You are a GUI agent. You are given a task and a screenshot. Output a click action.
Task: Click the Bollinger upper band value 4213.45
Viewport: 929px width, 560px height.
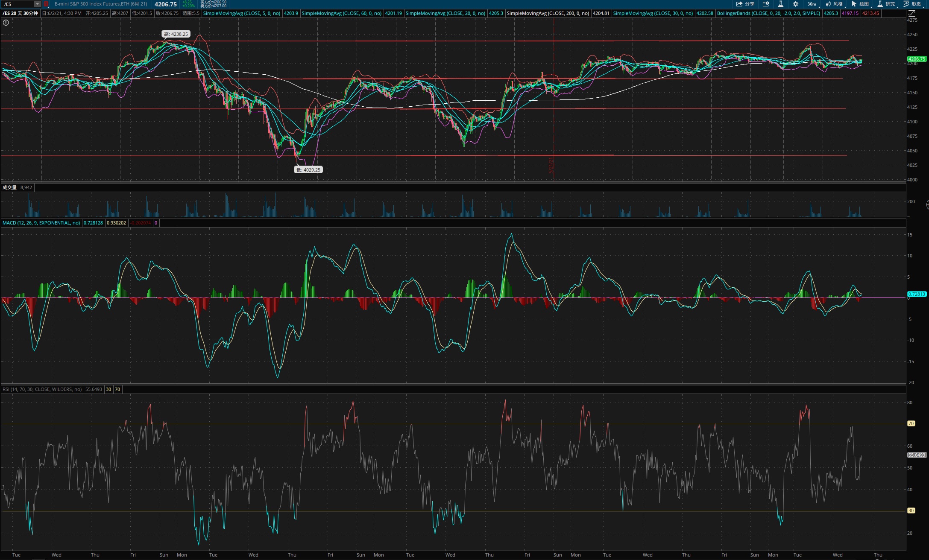(870, 13)
